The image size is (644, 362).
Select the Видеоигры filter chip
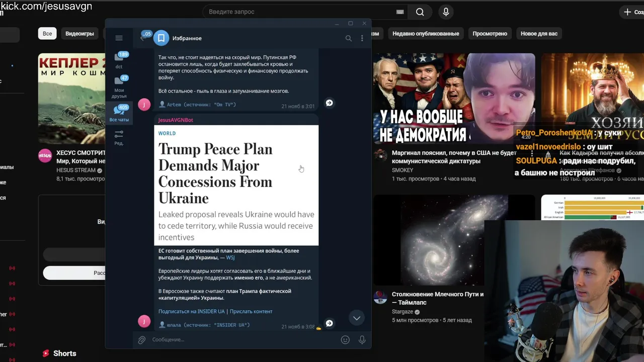79,34
